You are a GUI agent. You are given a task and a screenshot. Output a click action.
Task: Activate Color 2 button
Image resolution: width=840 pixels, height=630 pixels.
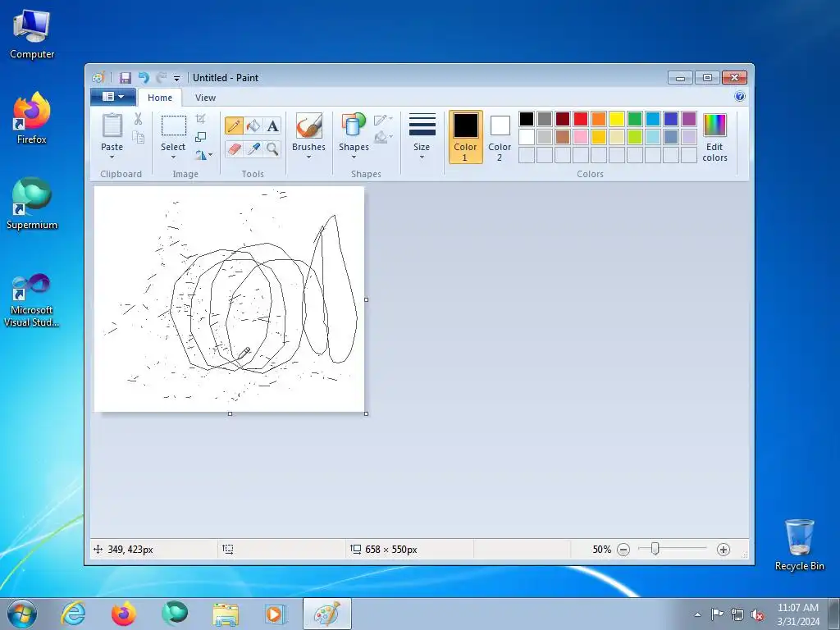click(x=500, y=137)
